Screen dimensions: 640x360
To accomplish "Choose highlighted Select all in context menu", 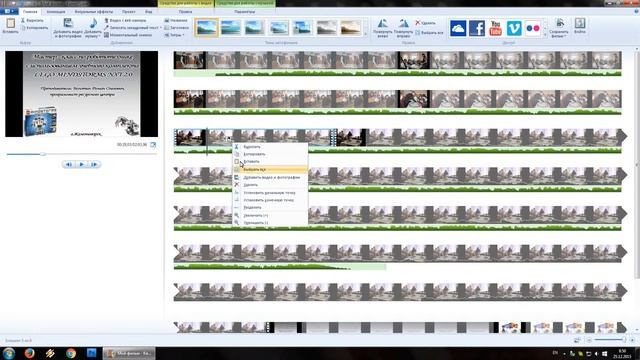I will tap(270, 169).
